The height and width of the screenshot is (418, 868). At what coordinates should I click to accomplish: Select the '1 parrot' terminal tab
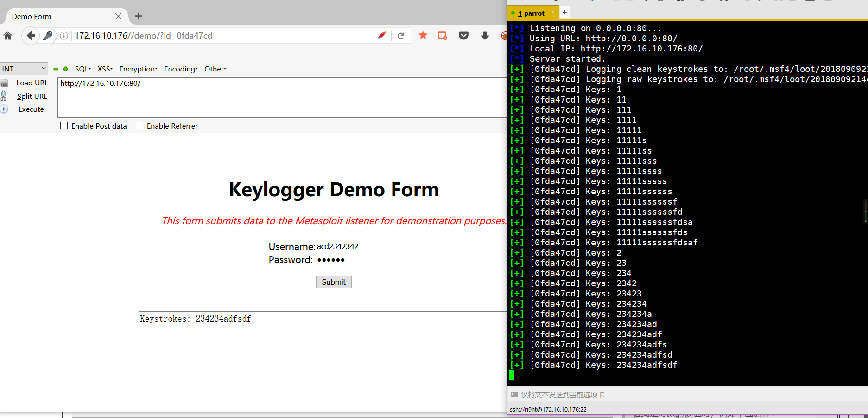click(x=533, y=13)
